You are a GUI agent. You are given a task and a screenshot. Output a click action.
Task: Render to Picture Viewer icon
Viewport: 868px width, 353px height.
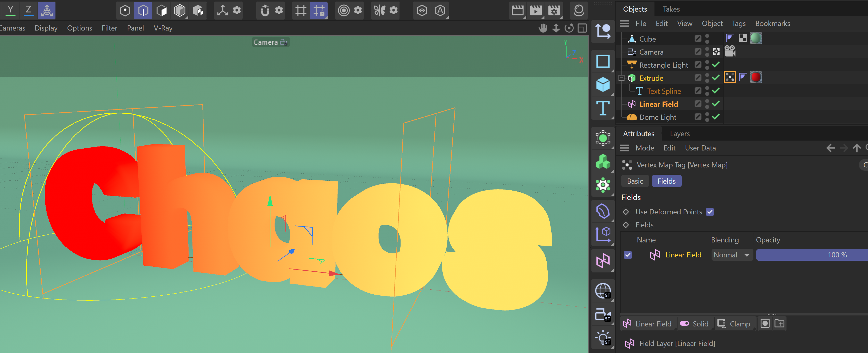[x=536, y=10]
